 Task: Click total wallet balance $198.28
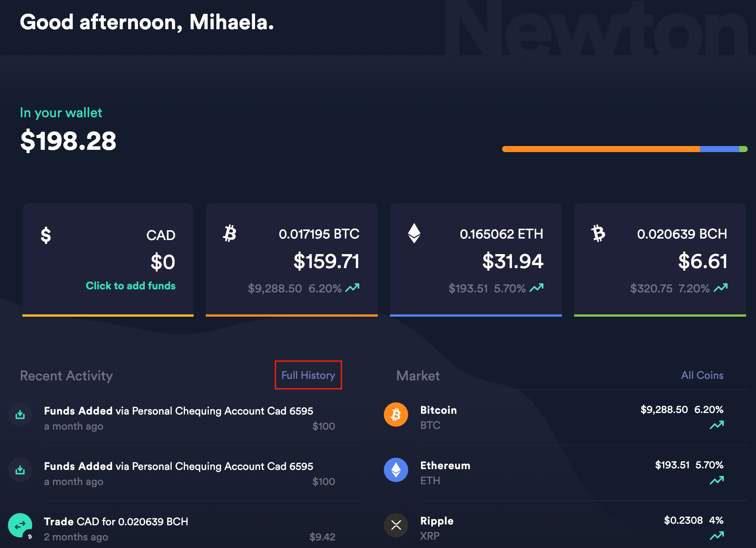[68, 141]
